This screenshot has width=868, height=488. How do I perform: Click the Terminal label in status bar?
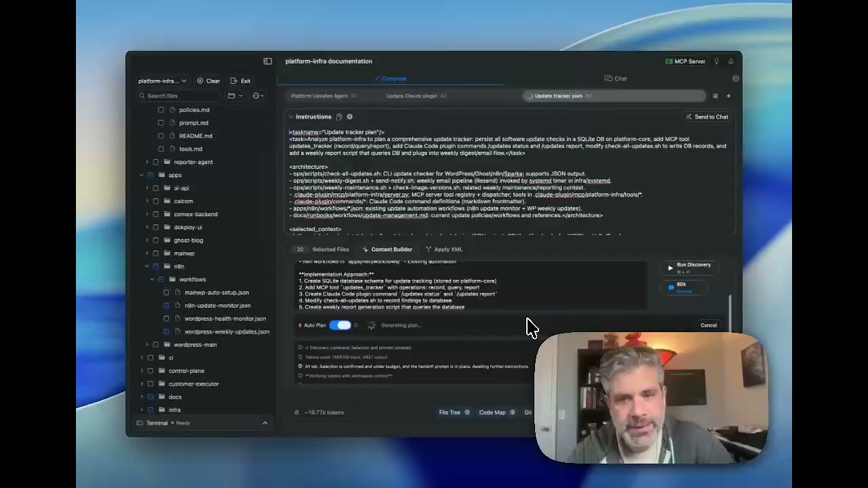click(157, 423)
